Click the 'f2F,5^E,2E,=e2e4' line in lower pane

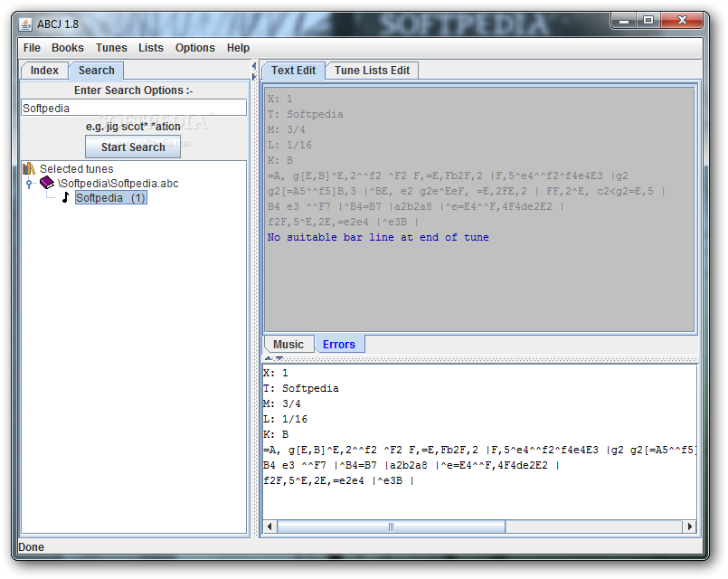click(338, 481)
